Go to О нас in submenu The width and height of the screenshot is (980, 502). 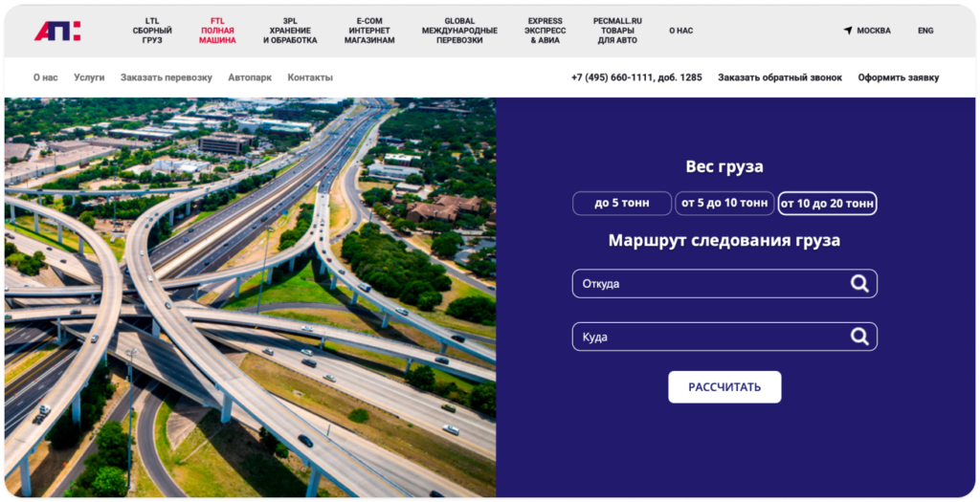pyautogui.click(x=46, y=77)
